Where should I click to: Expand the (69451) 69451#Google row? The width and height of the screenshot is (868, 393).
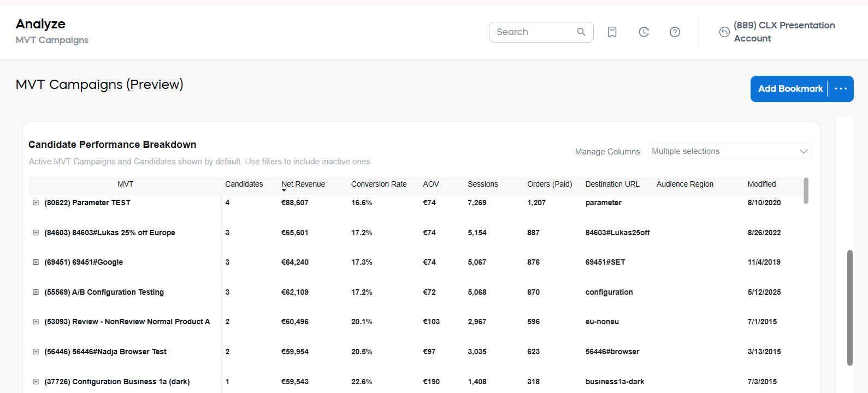[x=36, y=262]
